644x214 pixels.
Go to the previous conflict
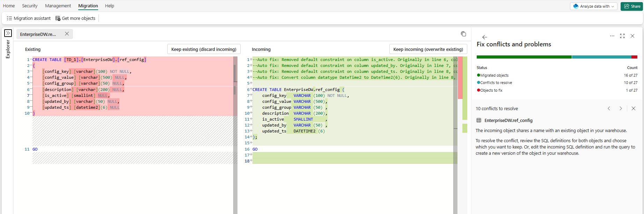tap(609, 108)
